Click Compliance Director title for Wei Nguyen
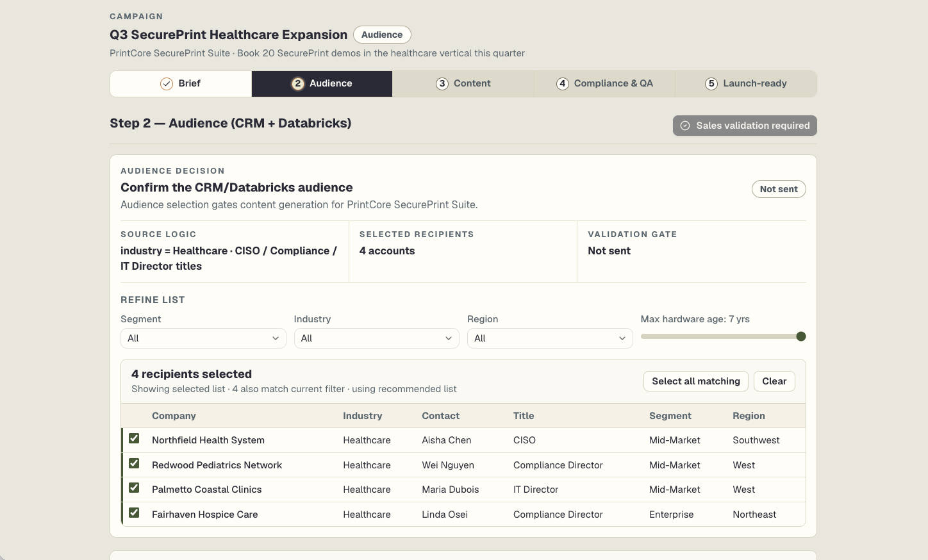This screenshot has height=560, width=928. (558, 465)
